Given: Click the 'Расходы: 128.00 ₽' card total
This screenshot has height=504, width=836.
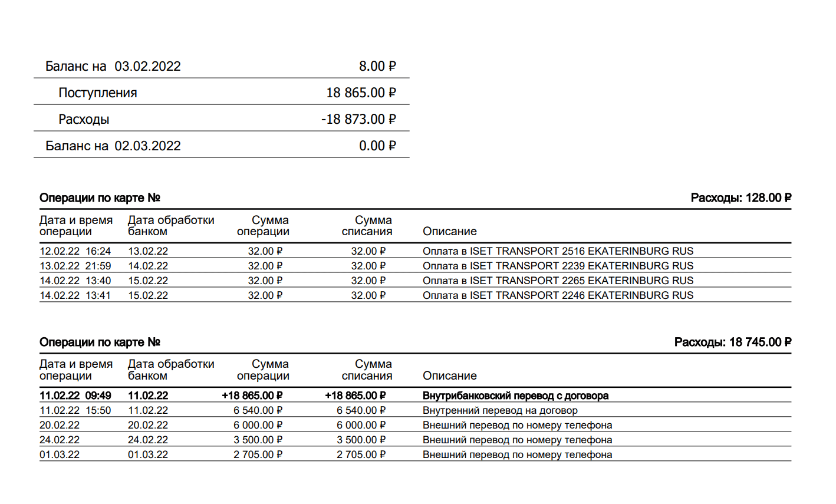Looking at the screenshot, I should (741, 198).
